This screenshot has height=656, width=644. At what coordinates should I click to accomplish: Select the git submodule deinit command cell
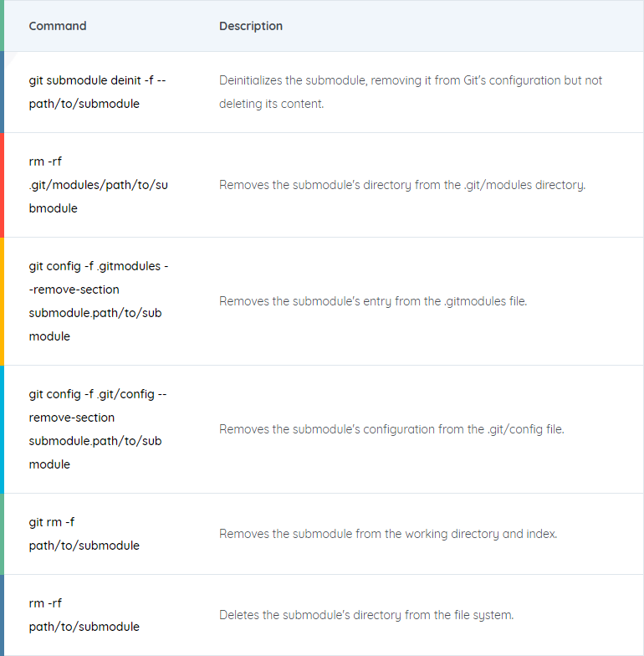97,92
